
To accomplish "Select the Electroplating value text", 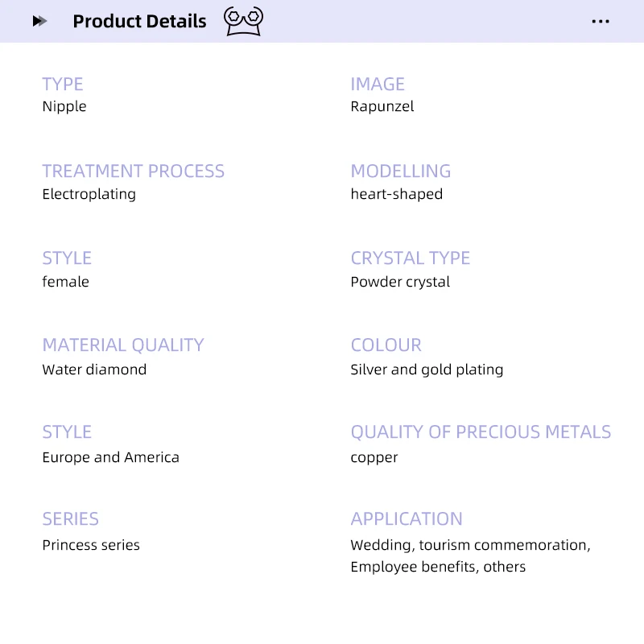I will coord(89,194).
